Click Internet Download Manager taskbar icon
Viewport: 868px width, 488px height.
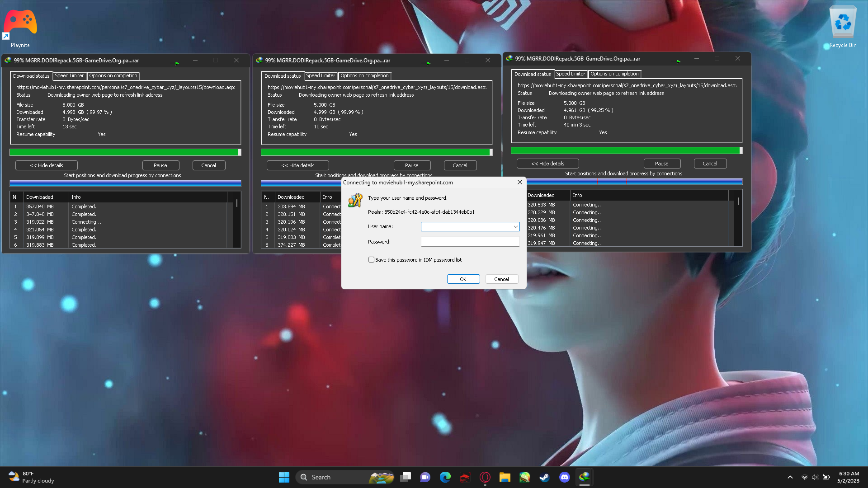(x=585, y=477)
